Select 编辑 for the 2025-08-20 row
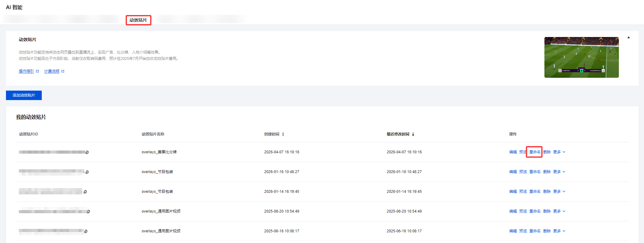Image resolution: width=644 pixels, height=243 pixels. pos(513,211)
